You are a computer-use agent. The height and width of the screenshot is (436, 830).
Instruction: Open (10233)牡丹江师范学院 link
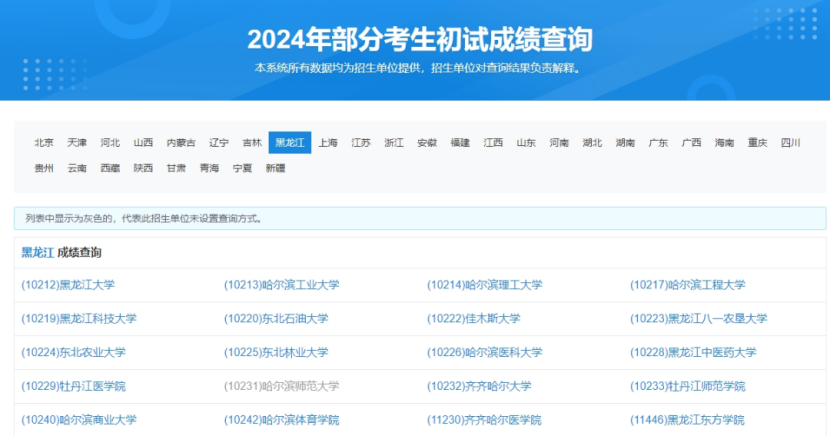pos(688,386)
